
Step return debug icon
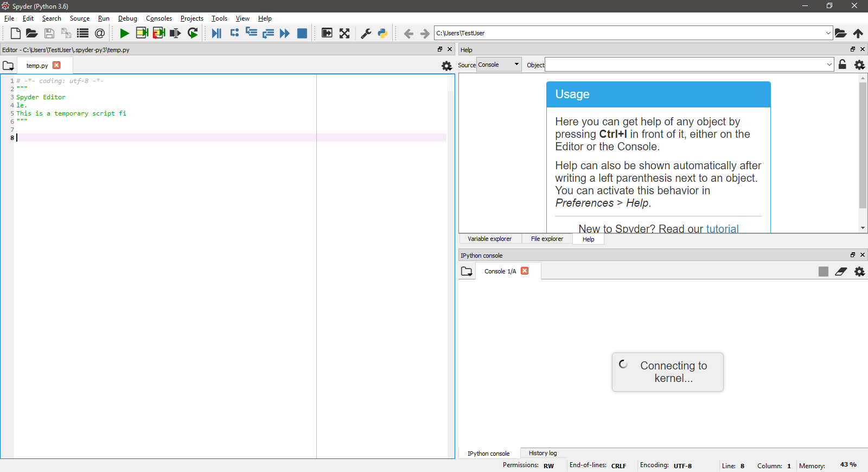(x=268, y=34)
